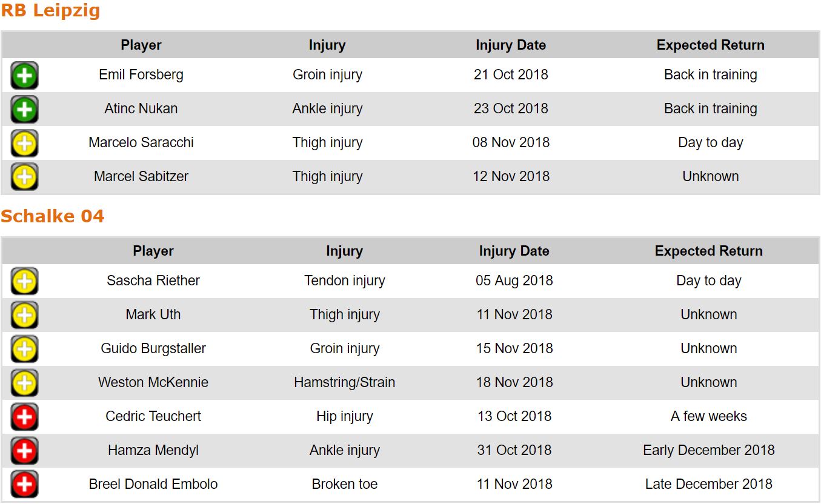Click Injury header in RB Leipzig table
Image resolution: width=821 pixels, height=504 pixels.
click(x=327, y=45)
